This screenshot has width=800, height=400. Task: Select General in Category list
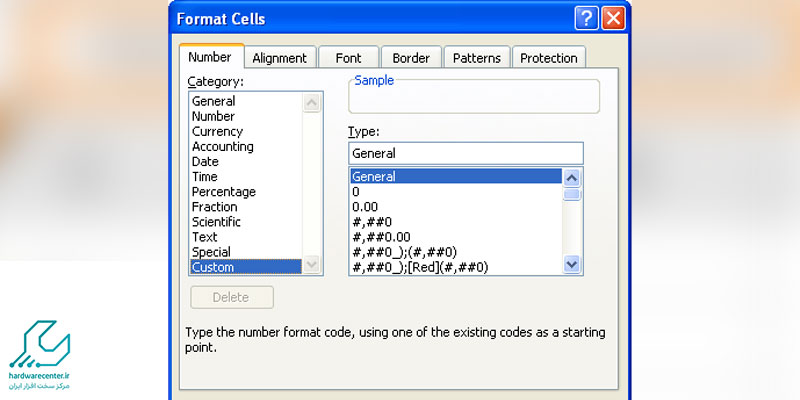[x=246, y=101]
